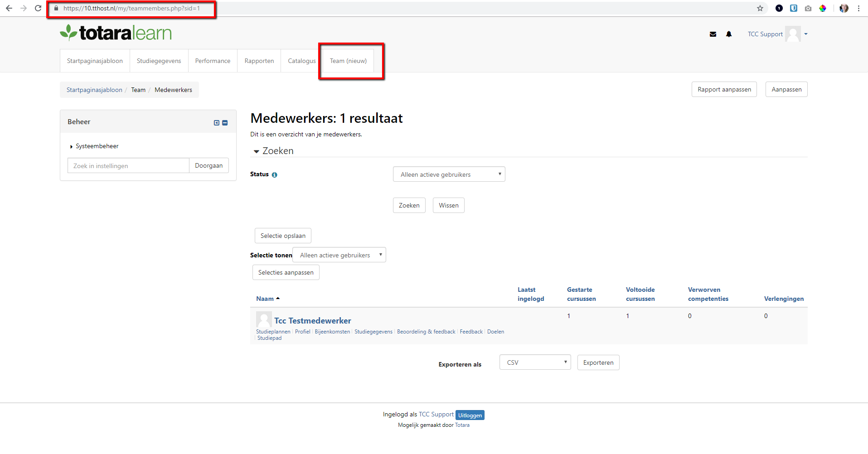
Task: Click the Selecties aanpassen button
Action: click(286, 272)
